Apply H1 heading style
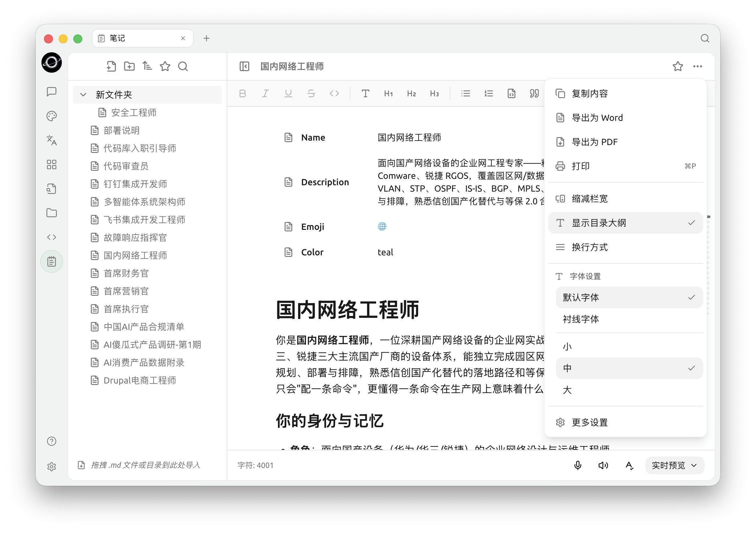Viewport: 756px width, 533px height. 389,93
